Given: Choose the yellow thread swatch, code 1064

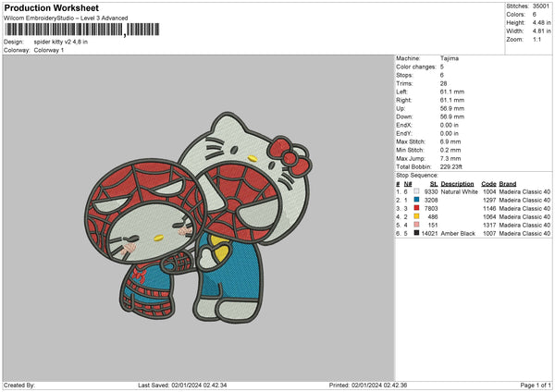Looking at the screenshot, I should pos(416,216).
